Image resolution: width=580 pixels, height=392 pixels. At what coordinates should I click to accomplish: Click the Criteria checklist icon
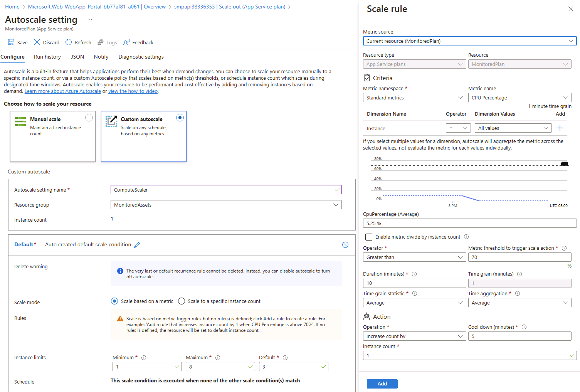[x=367, y=77]
